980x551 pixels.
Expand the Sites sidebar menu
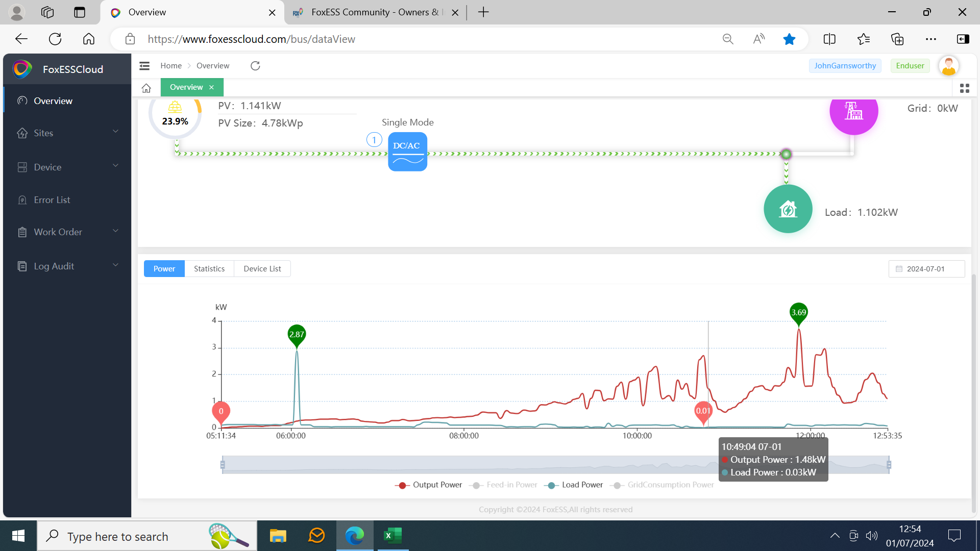click(x=66, y=133)
